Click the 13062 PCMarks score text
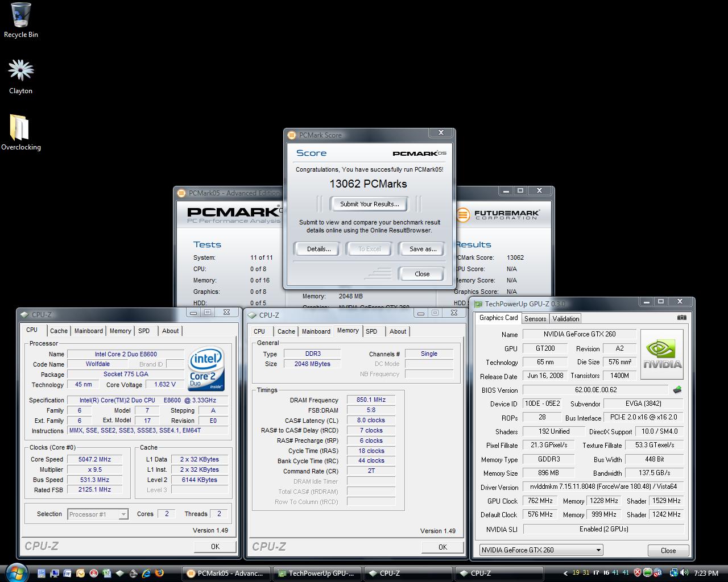This screenshot has width=728, height=582. pyautogui.click(x=369, y=184)
